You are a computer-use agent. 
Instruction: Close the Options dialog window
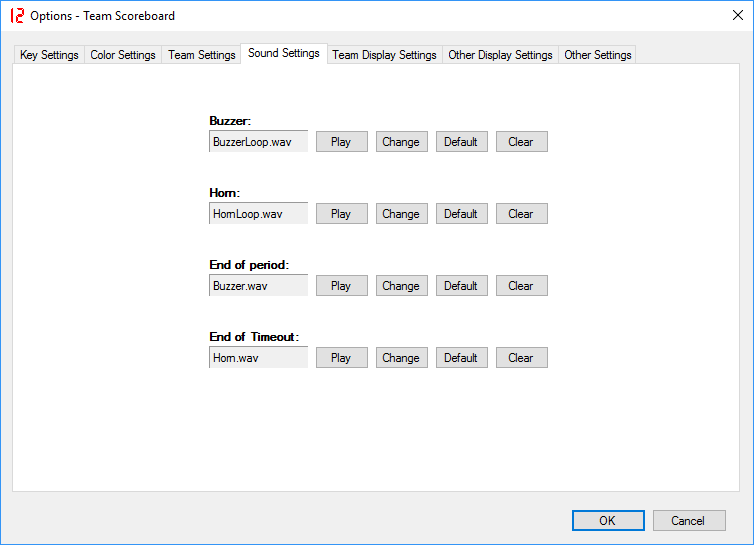738,15
